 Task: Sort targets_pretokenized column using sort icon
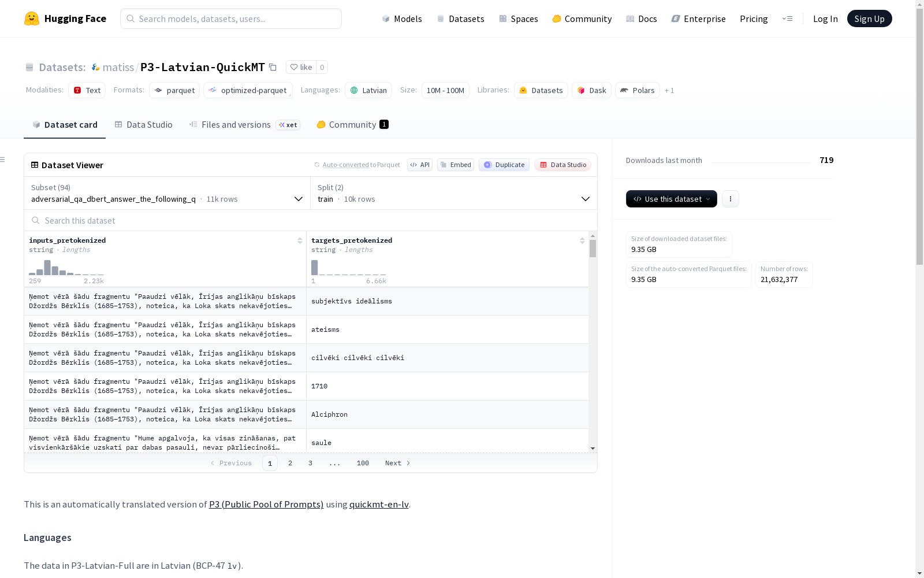pyautogui.click(x=582, y=240)
